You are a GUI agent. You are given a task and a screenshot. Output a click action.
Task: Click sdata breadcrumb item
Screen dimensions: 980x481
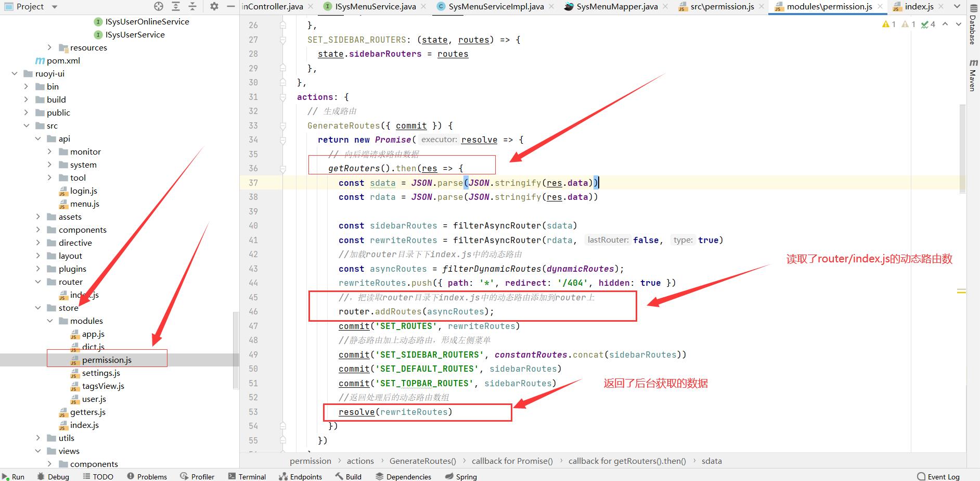click(x=712, y=461)
